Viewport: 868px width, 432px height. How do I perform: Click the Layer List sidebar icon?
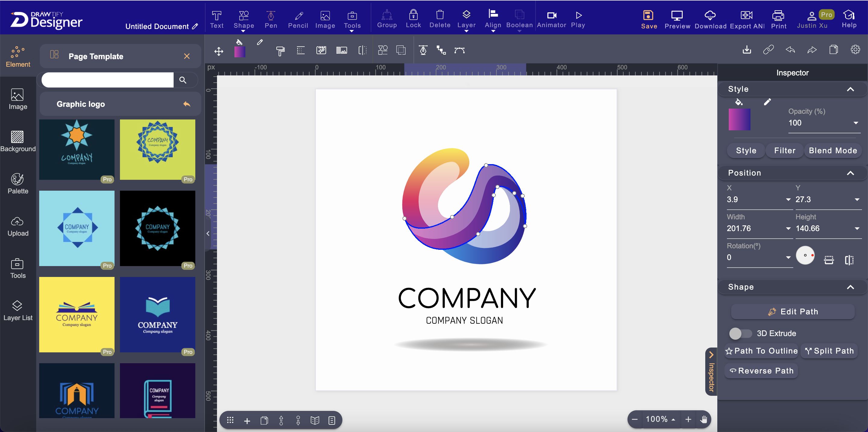pyautogui.click(x=18, y=310)
